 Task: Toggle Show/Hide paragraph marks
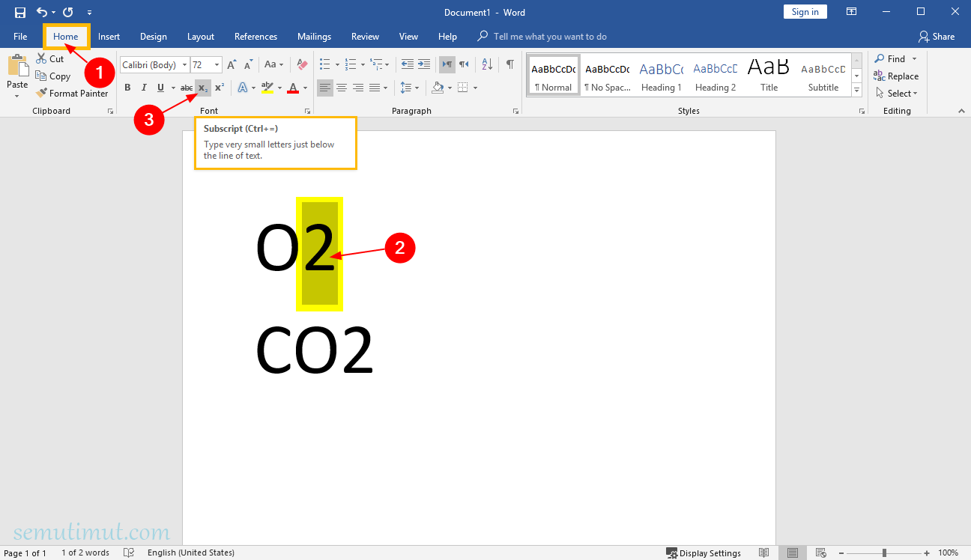[x=510, y=64]
